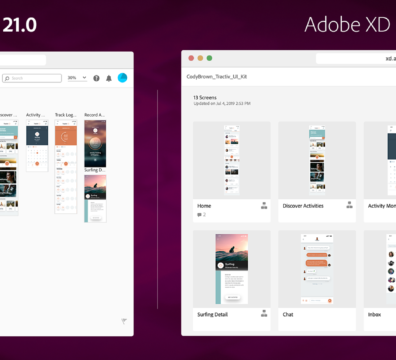396x360 pixels.
Task: Open the Surfing Detail screen thumbnail
Action: coord(232,269)
